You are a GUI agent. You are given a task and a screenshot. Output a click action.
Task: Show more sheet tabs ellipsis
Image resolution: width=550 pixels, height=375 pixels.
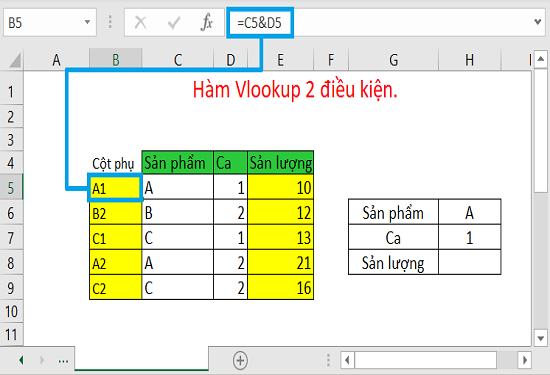coord(63,361)
